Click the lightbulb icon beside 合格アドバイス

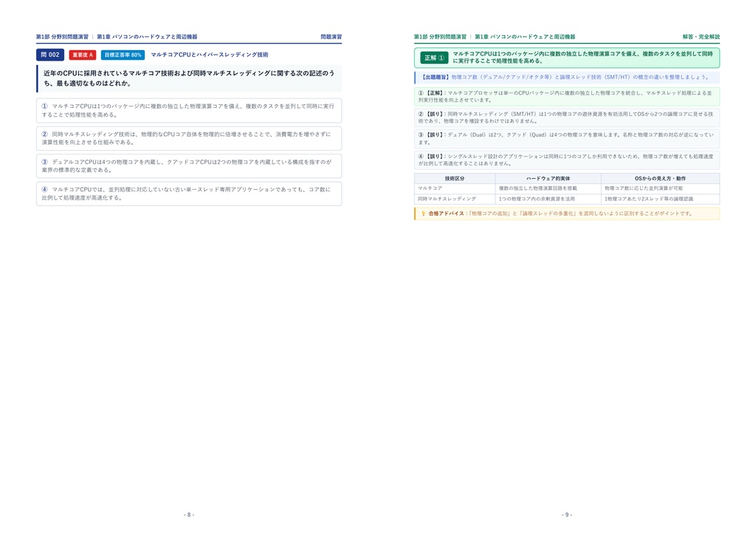coord(423,214)
